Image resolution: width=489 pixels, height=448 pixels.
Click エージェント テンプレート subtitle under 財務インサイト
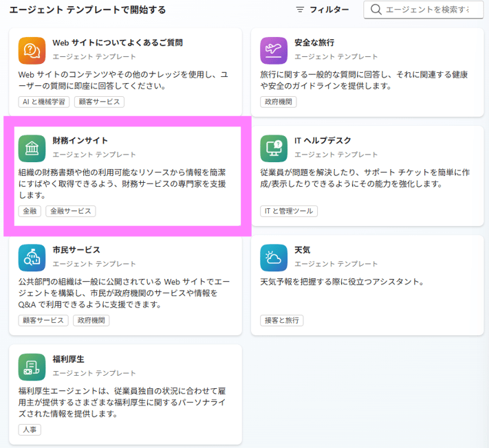coord(94,155)
